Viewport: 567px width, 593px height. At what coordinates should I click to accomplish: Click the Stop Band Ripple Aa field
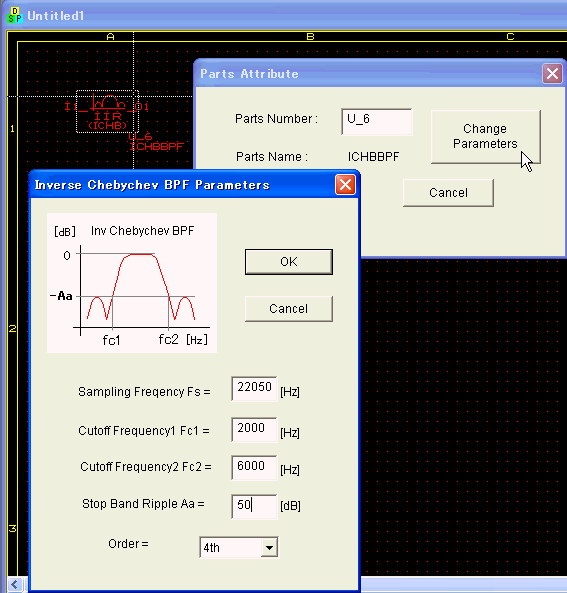coord(254,506)
